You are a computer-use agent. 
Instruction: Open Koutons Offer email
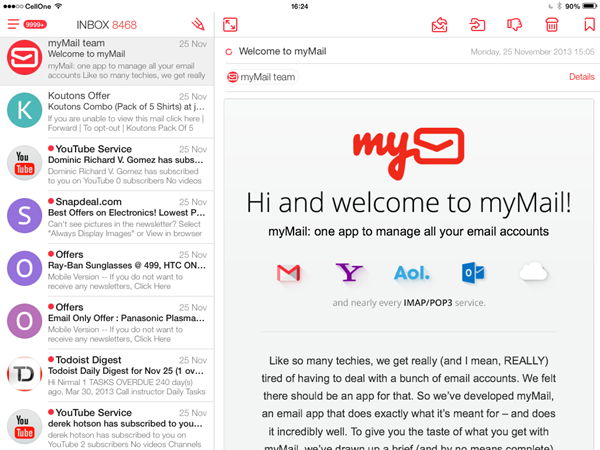point(107,112)
